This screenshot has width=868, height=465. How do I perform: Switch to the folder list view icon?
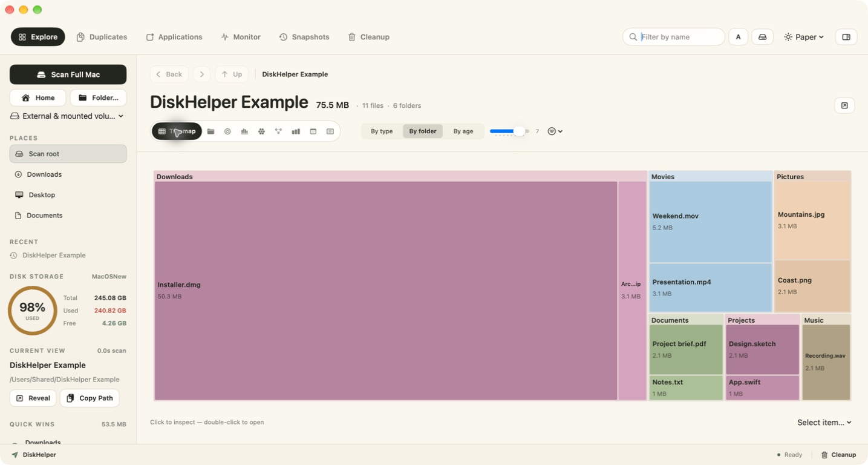click(x=210, y=131)
